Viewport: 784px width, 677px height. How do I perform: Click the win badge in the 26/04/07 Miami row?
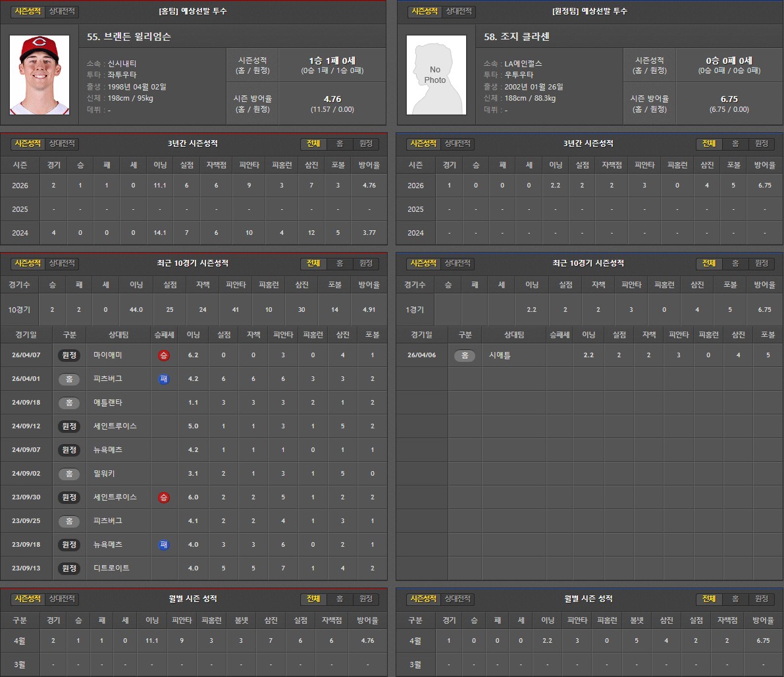(163, 355)
